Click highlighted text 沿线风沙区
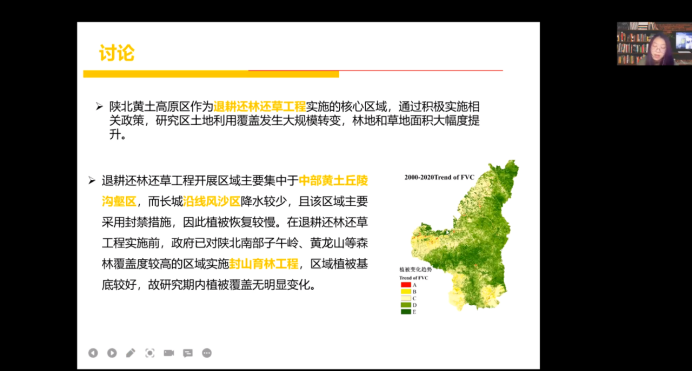This screenshot has width=693, height=372. [211, 201]
